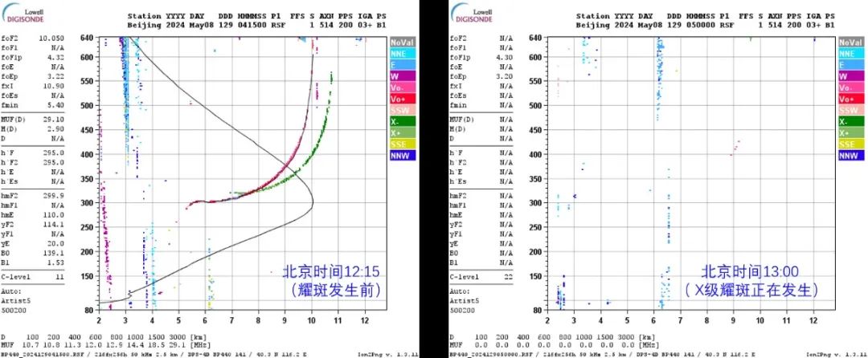Image resolution: width=868 pixels, height=358 pixels.
Task: Pick the X+ legend swatch in the 050000 ionogram
Action: [x=851, y=133]
